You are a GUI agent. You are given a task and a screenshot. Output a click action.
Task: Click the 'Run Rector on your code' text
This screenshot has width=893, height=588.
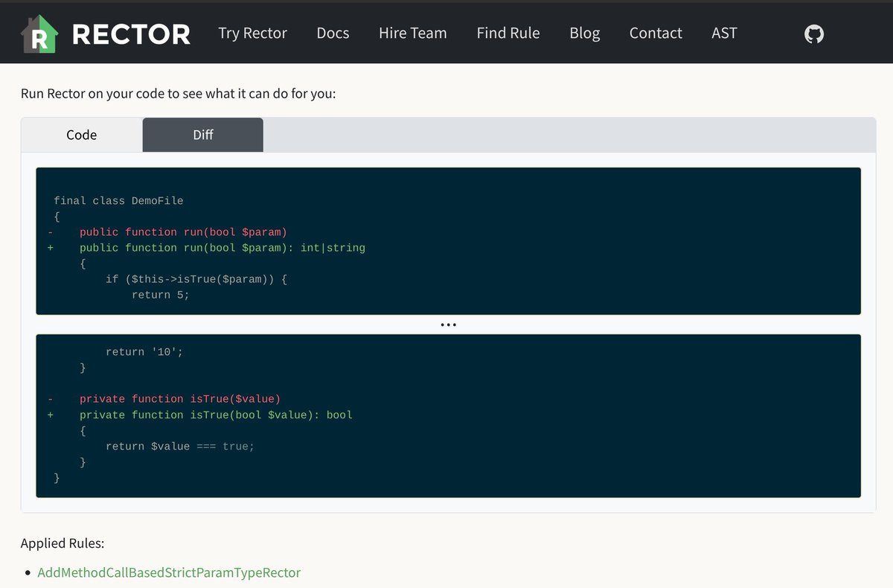pos(179,95)
